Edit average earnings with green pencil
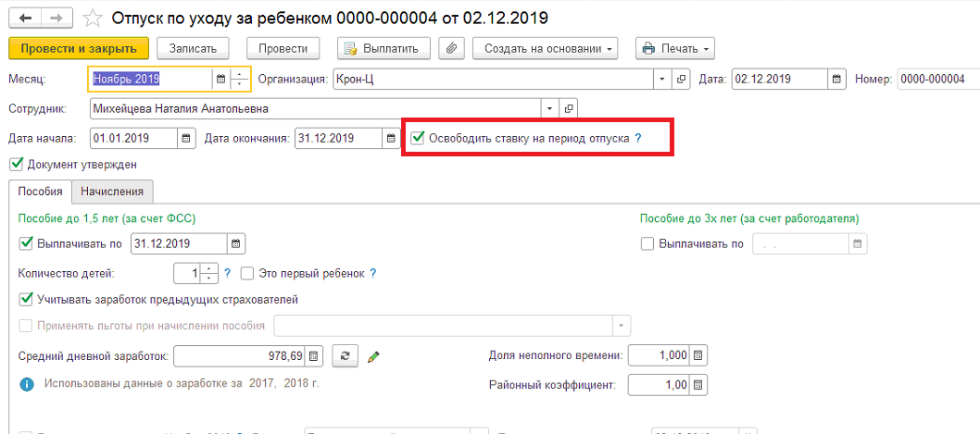980x434 pixels. coord(373,357)
